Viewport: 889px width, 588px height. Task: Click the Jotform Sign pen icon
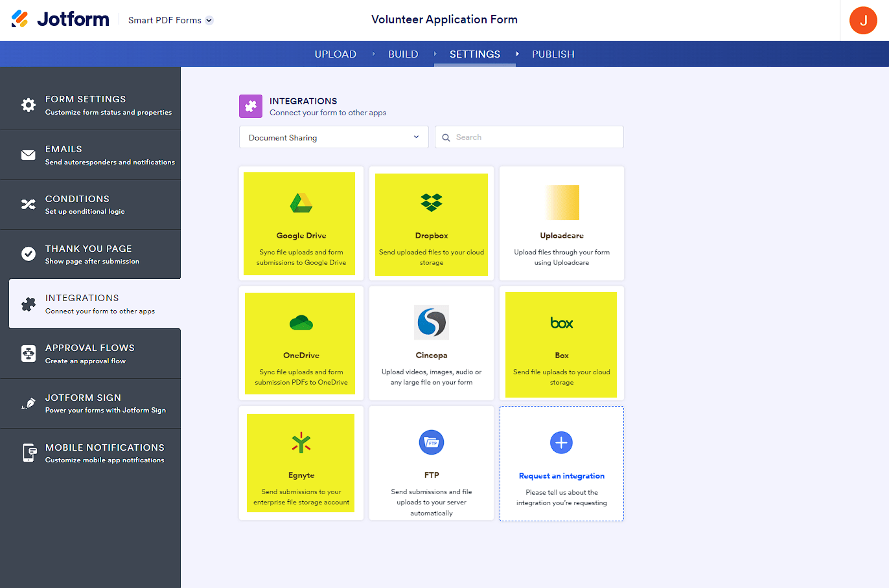[29, 403]
